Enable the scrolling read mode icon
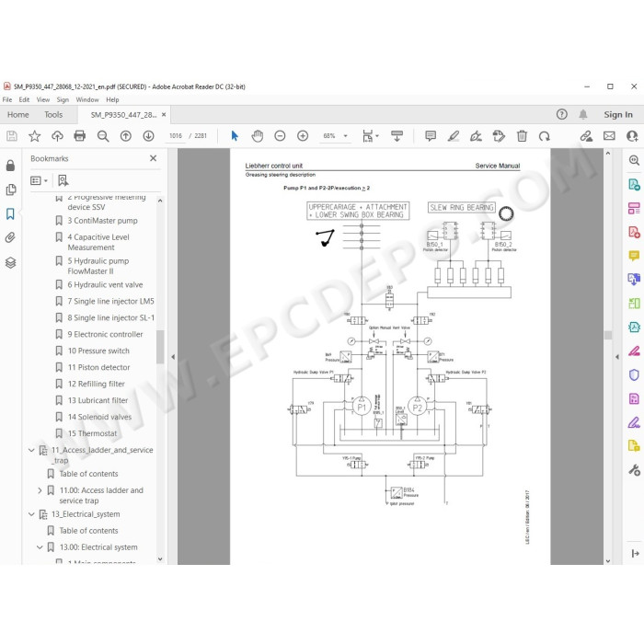The width and height of the screenshot is (644, 644). click(x=397, y=136)
